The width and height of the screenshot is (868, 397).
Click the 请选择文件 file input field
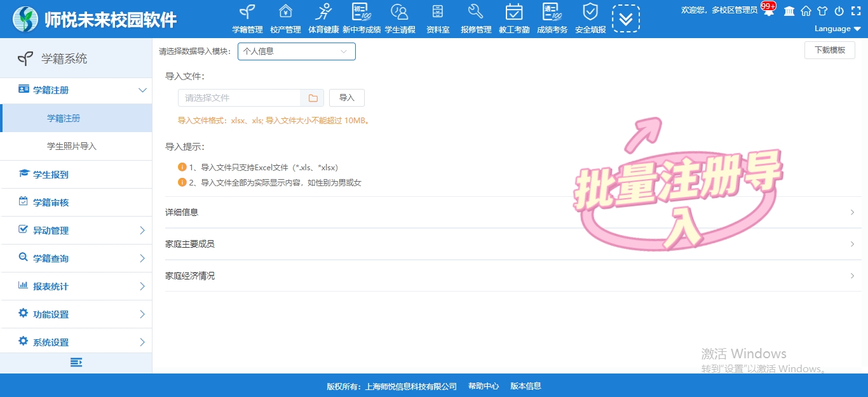tap(240, 98)
